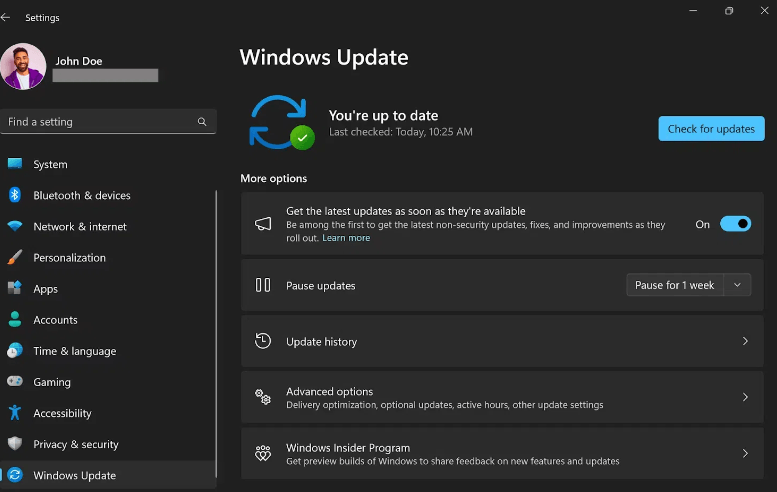Click the Accessibility figure icon
Screen dimensions: 777x492
click(15, 413)
